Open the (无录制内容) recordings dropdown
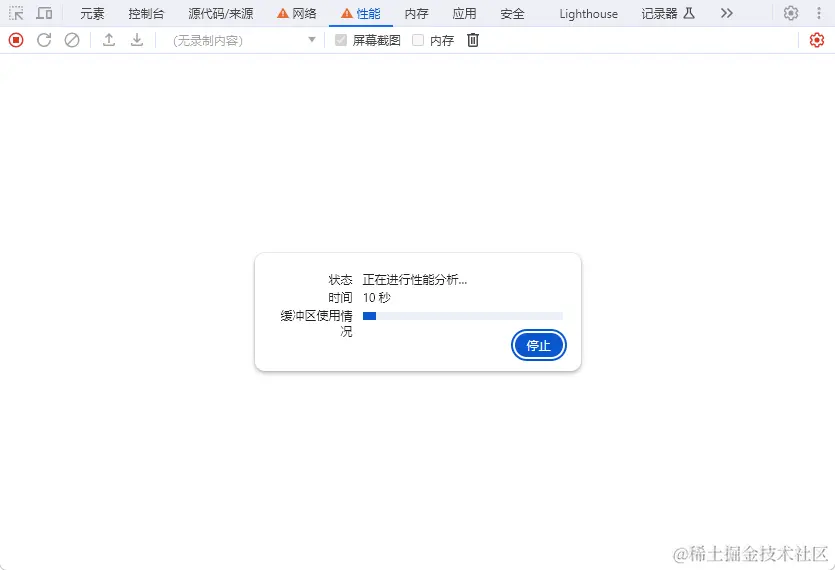Viewport: 835px width, 570px height. coord(244,40)
